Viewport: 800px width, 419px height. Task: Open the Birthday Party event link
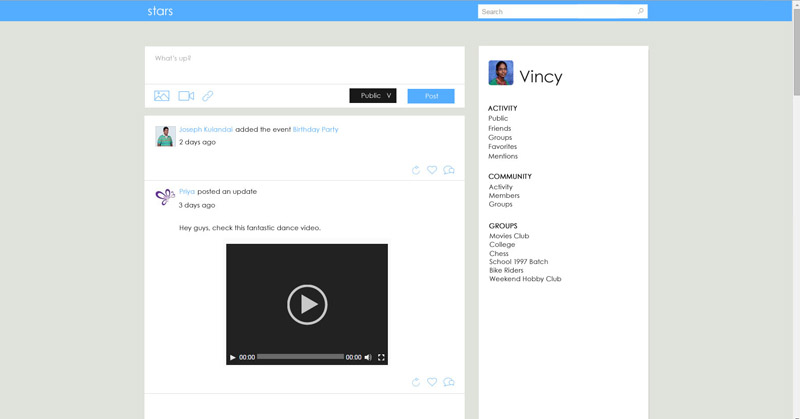point(315,129)
